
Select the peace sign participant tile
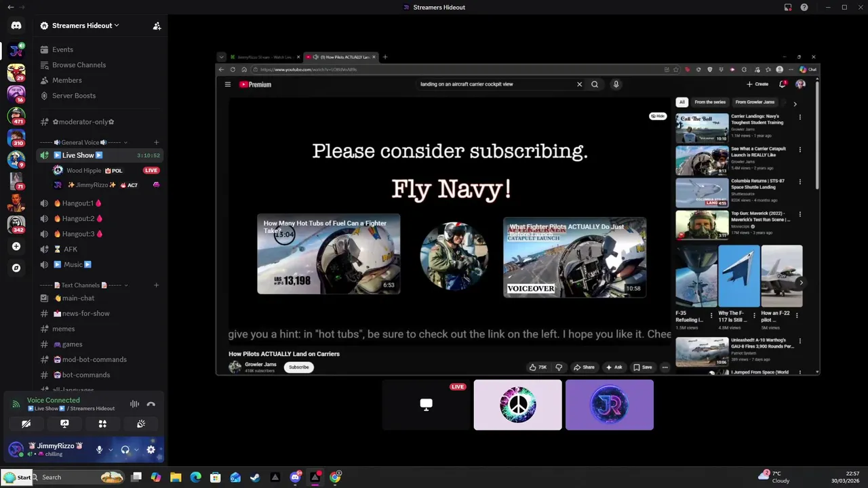click(518, 405)
